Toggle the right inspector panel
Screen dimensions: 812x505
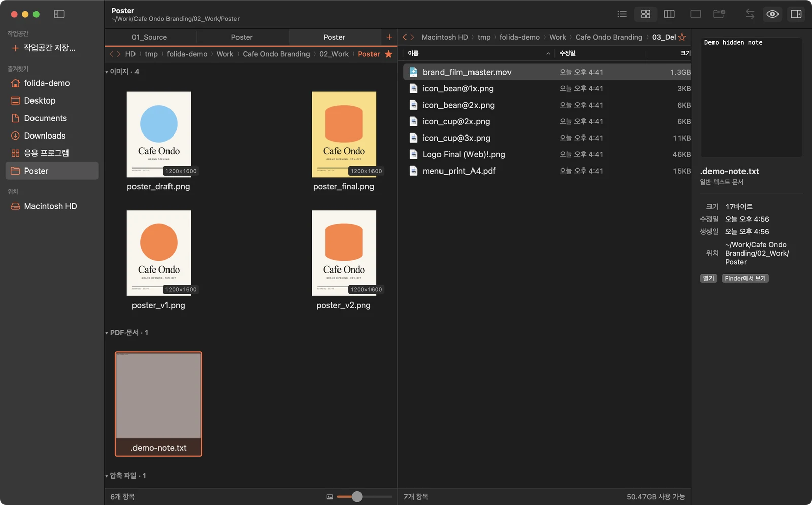click(796, 14)
